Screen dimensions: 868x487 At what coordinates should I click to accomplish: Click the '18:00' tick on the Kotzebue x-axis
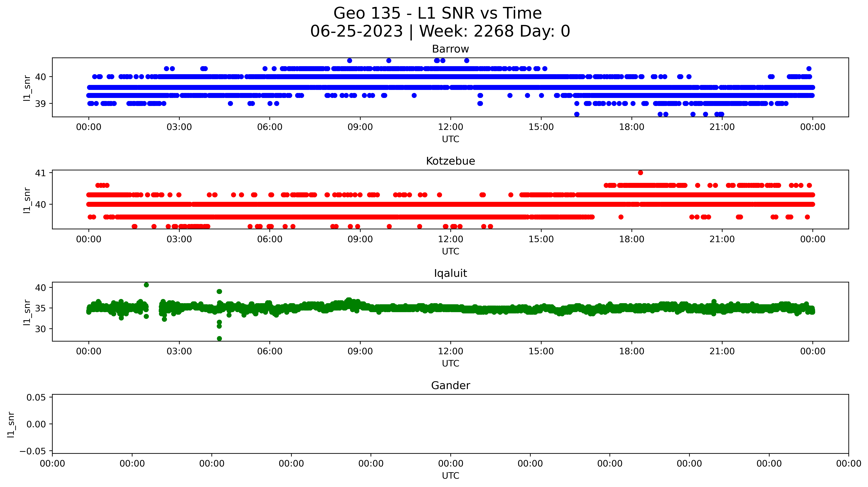(631, 239)
